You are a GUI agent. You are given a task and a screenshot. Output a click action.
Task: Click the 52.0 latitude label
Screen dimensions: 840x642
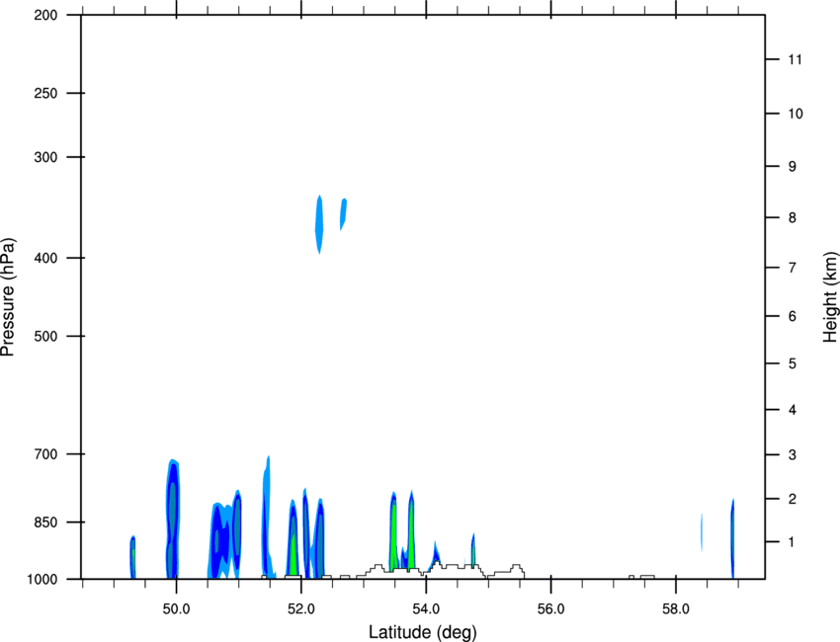tap(301, 609)
